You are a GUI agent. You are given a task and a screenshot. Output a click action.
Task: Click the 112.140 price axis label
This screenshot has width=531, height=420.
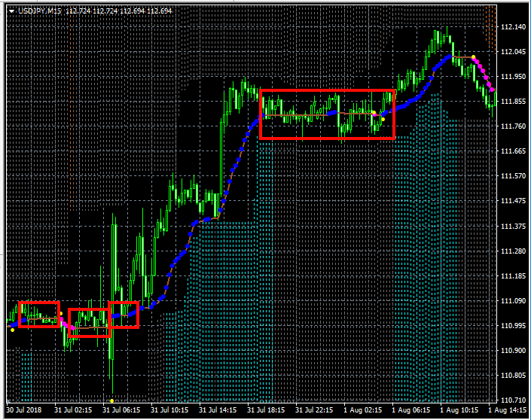tap(514, 27)
